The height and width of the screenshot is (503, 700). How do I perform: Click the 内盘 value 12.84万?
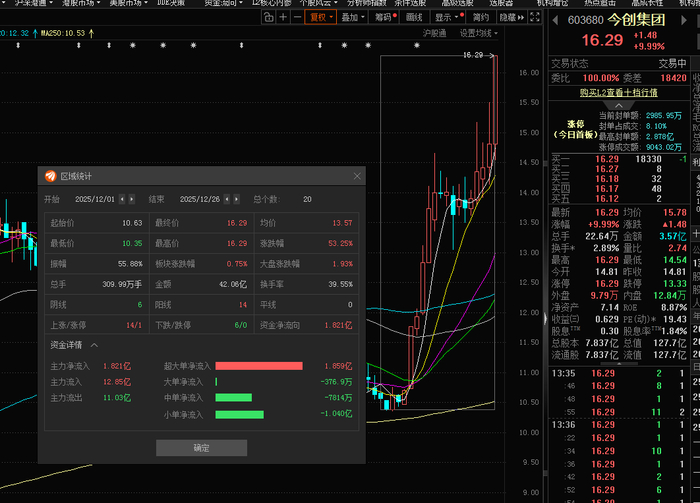[x=669, y=295]
